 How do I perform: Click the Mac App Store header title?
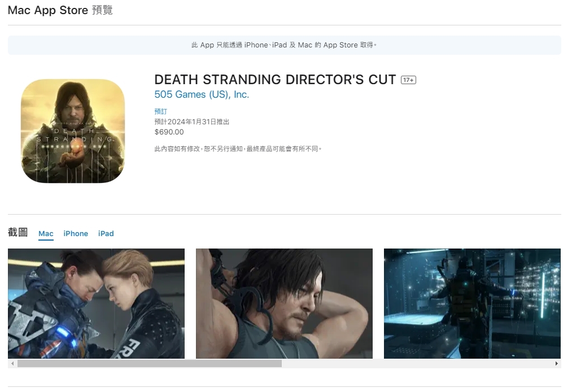click(x=48, y=10)
